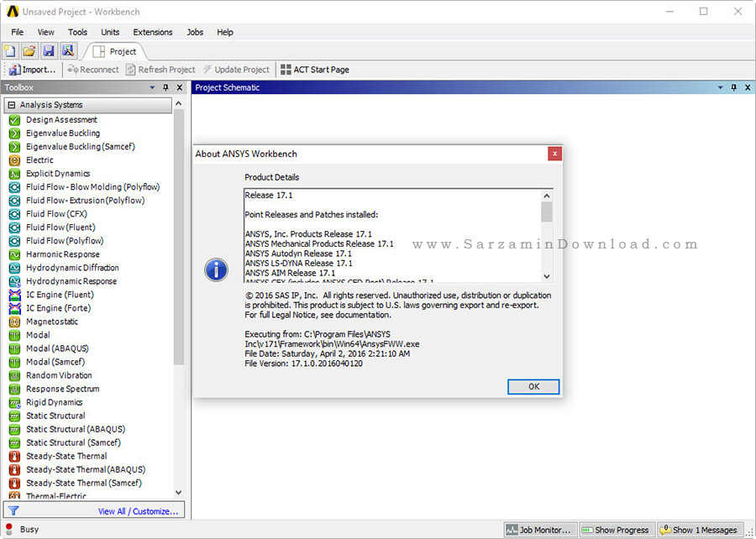Image resolution: width=756 pixels, height=539 pixels.
Task: Open the File menu
Action: [x=18, y=32]
